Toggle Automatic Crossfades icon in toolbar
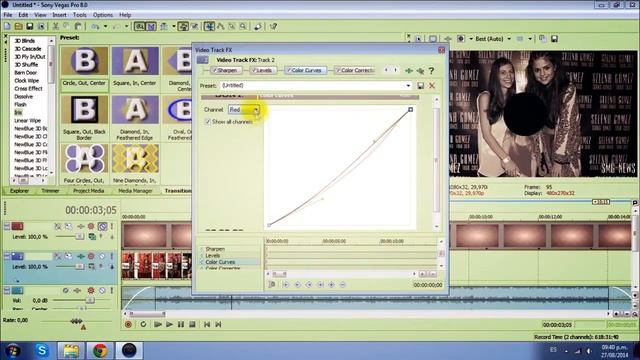 (x=151, y=27)
